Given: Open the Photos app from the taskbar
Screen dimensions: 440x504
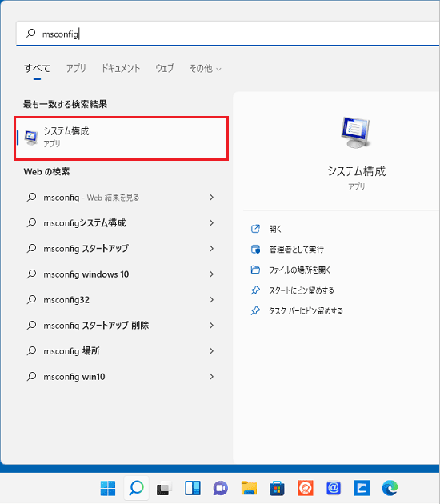Looking at the screenshot, I should (x=362, y=488).
